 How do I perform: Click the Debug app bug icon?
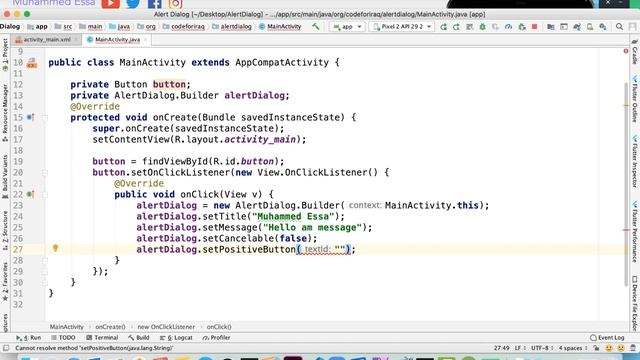point(482,27)
